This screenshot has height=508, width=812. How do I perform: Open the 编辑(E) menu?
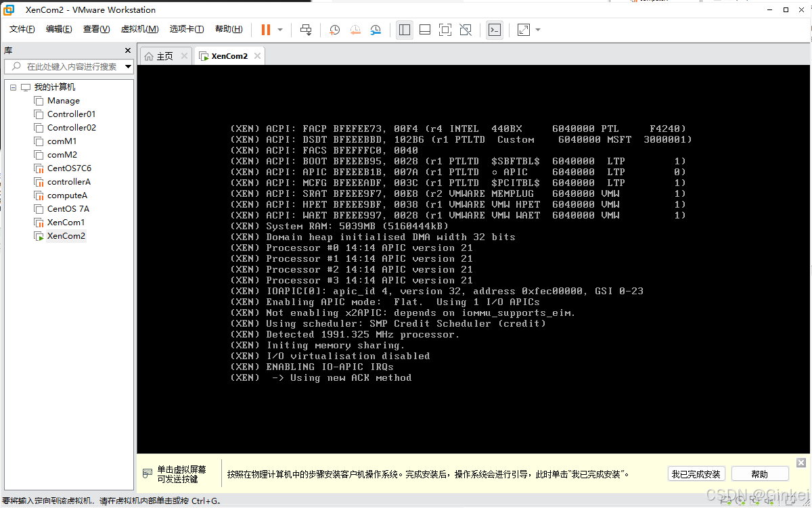click(x=59, y=29)
